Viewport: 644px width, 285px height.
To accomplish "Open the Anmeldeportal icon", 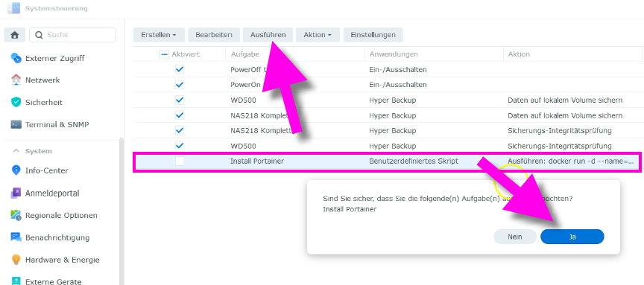I will [16, 193].
